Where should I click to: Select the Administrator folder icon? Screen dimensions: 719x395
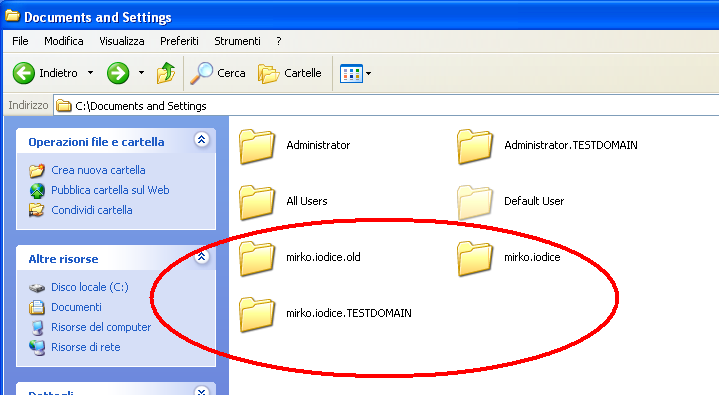(x=257, y=146)
